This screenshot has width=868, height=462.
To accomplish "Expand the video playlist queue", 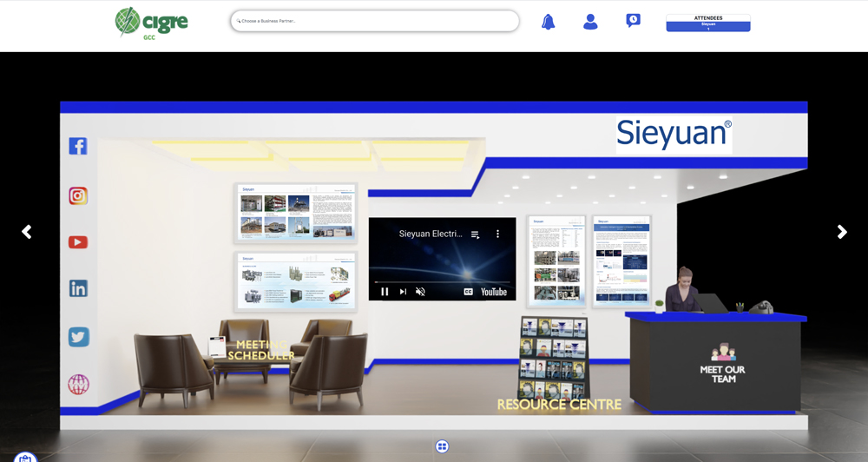I will click(475, 234).
